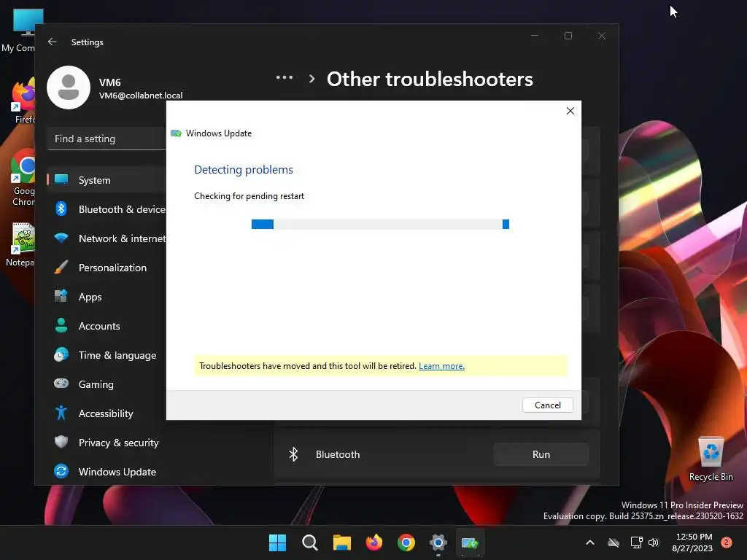The image size is (747, 560).
Task: Select Windows Update label in sidebar
Action: click(x=117, y=472)
